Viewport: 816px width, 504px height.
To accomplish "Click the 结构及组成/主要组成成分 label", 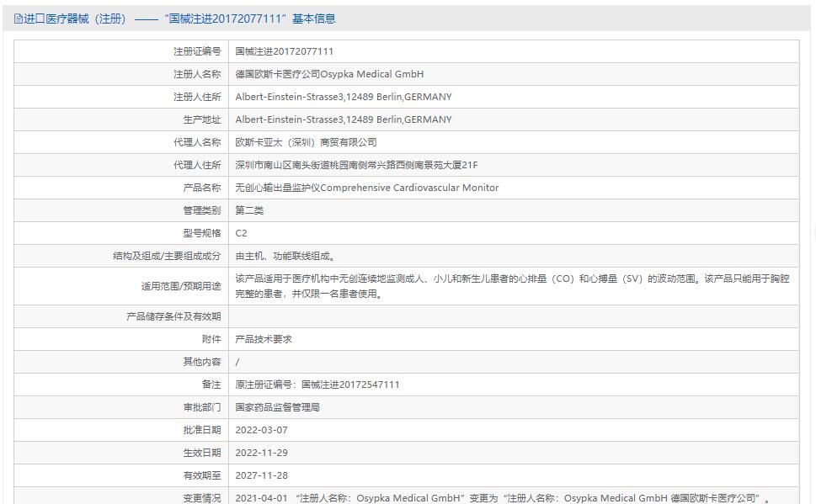I will click(167, 256).
